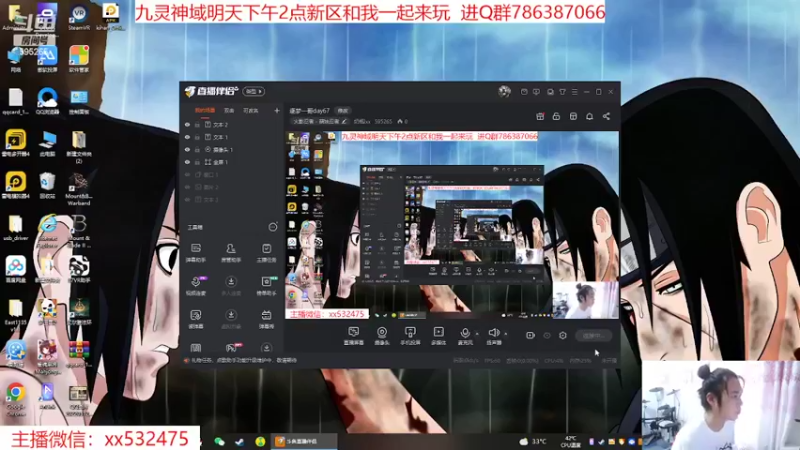Click the button next to stream title day67
This screenshot has height=450, width=800.
pos(343,110)
